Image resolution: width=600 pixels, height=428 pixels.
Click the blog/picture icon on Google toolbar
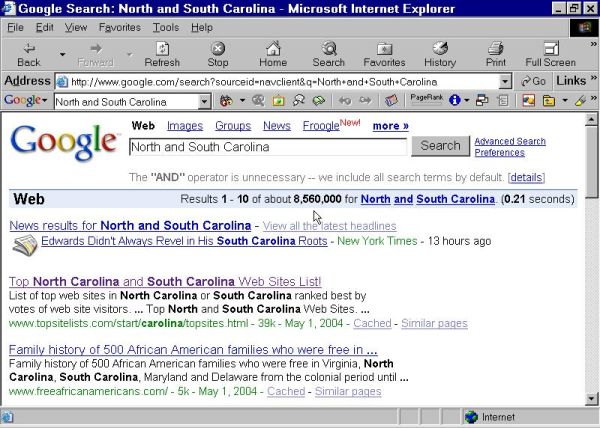tap(528, 101)
